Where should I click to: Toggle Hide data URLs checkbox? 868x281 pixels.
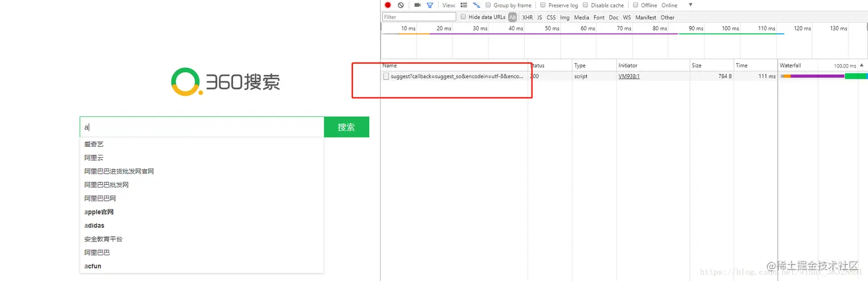pos(463,17)
